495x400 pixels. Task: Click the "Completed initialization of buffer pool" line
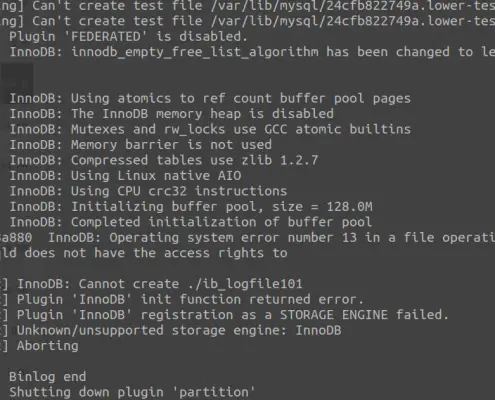tap(190, 222)
